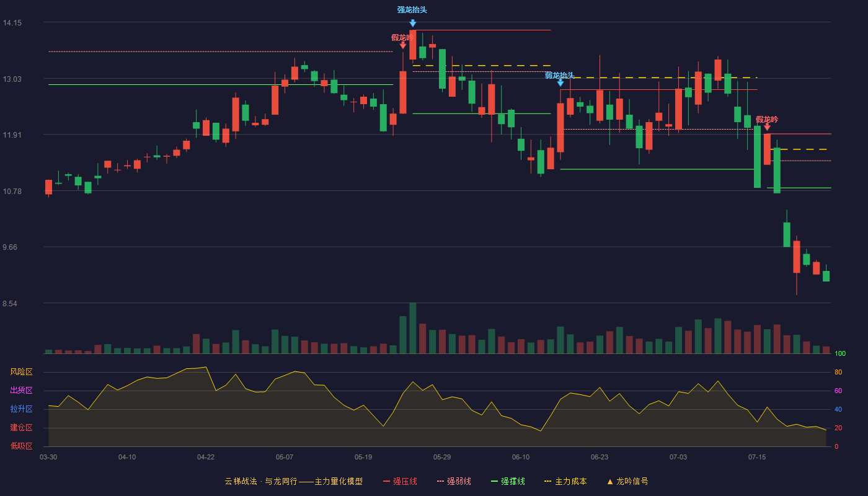Toggle the 强压线 legend item
868x496 pixels.
click(x=401, y=481)
